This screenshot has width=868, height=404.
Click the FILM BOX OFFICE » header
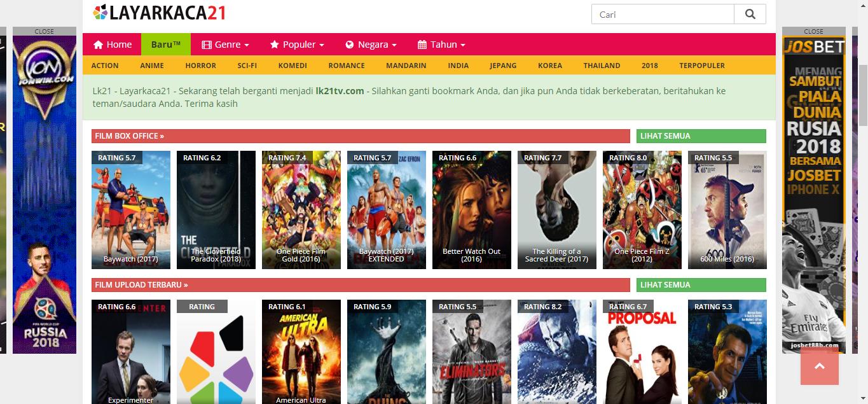point(361,136)
